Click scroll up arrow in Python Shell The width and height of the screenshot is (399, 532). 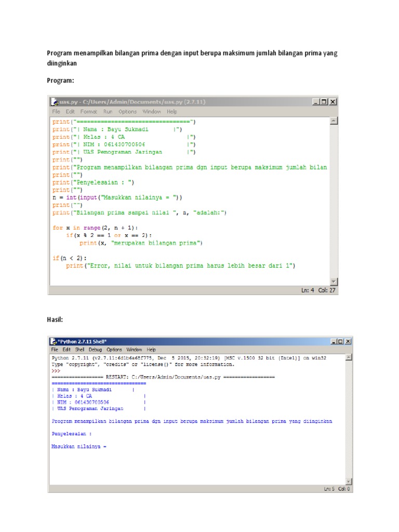click(349, 358)
